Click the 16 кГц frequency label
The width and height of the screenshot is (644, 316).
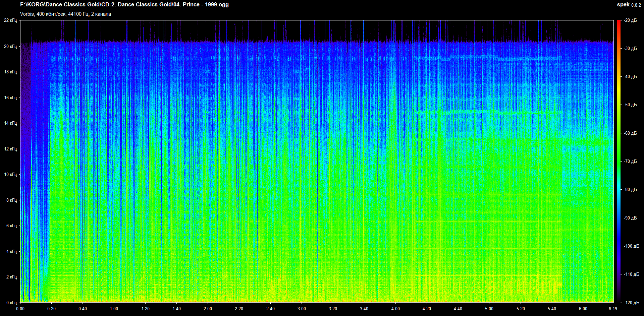click(10, 98)
